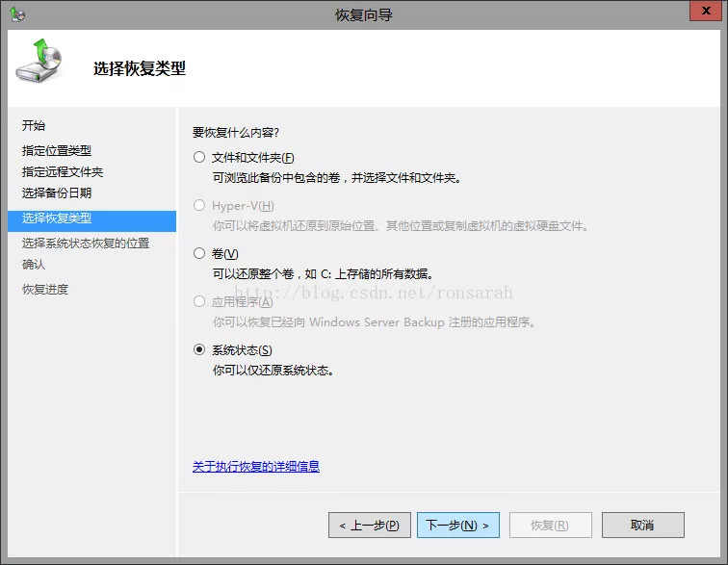
Task: Click the recovery wizard icon in title bar
Action: [x=16, y=14]
